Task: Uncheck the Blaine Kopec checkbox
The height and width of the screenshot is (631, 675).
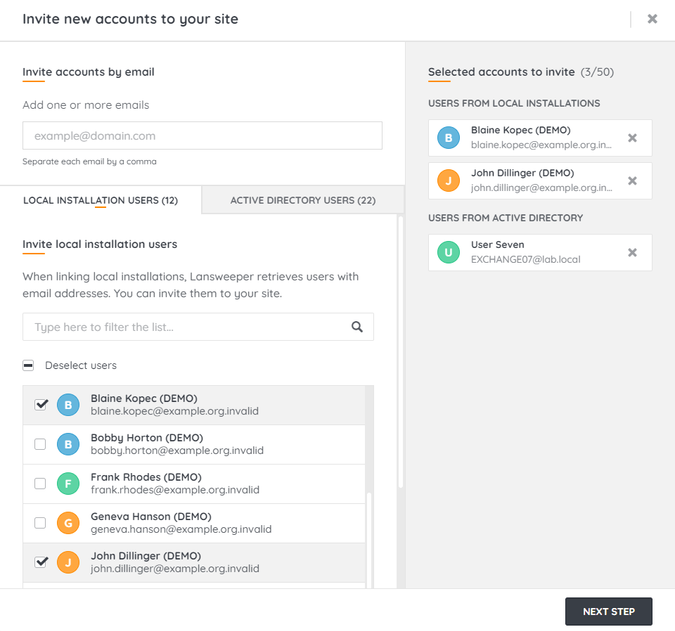Action: (41, 405)
